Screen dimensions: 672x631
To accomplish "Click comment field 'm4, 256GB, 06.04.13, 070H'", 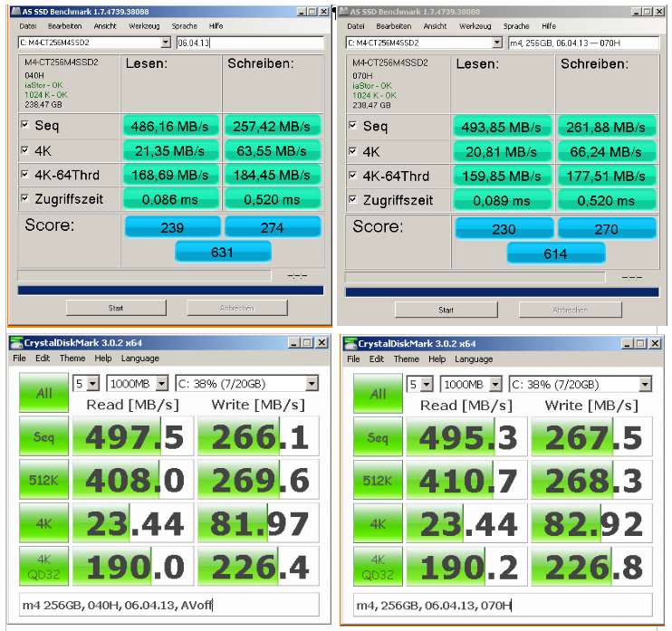I will (503, 605).
